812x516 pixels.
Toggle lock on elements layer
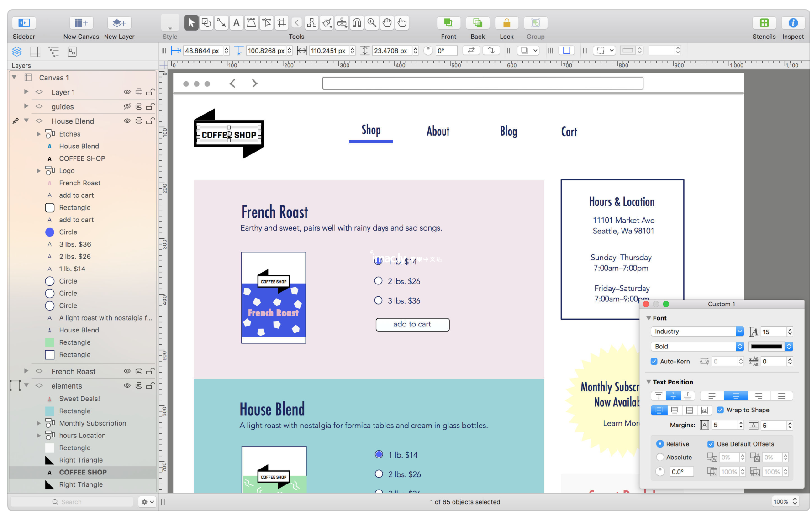(150, 386)
